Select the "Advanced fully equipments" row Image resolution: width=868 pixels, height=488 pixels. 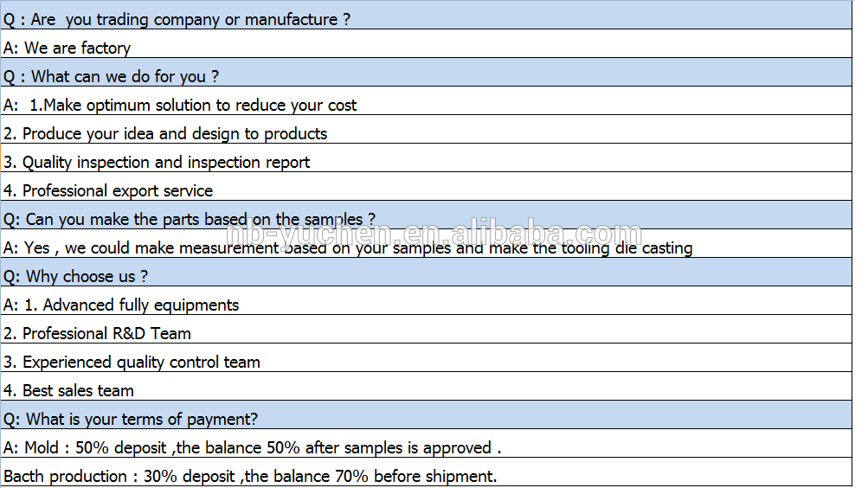pos(121,305)
